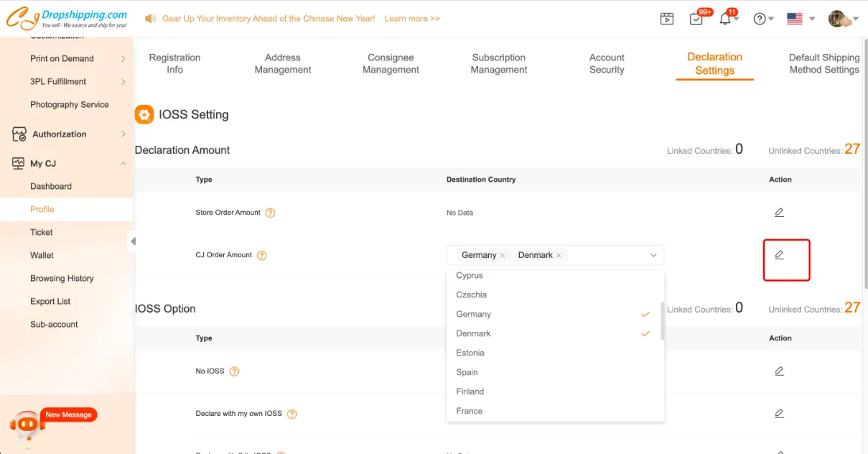Click the edit pencil for No IOSS

(779, 371)
